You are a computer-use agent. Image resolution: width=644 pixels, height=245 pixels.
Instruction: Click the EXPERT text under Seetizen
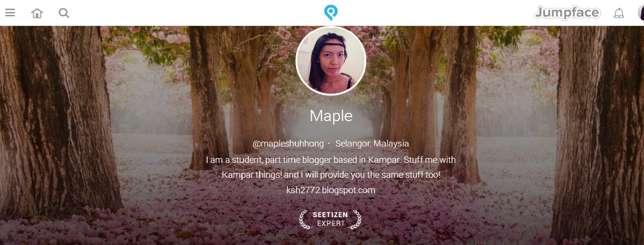(x=331, y=223)
